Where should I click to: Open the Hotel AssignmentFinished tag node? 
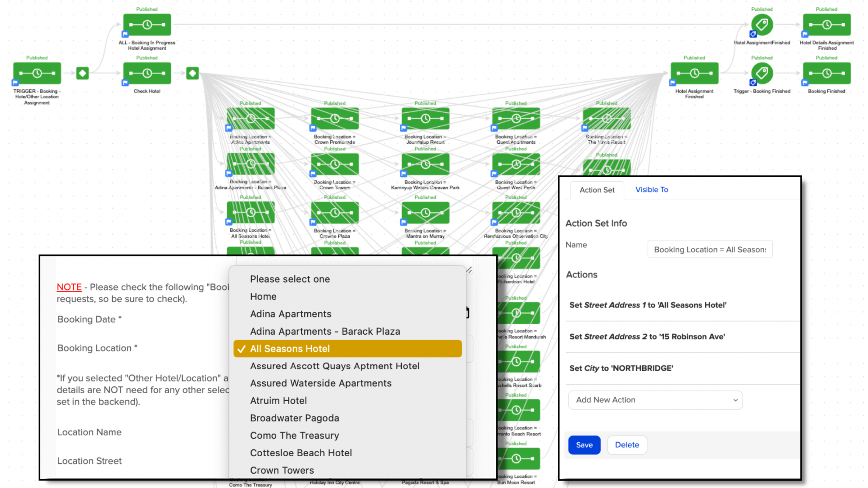762,25
